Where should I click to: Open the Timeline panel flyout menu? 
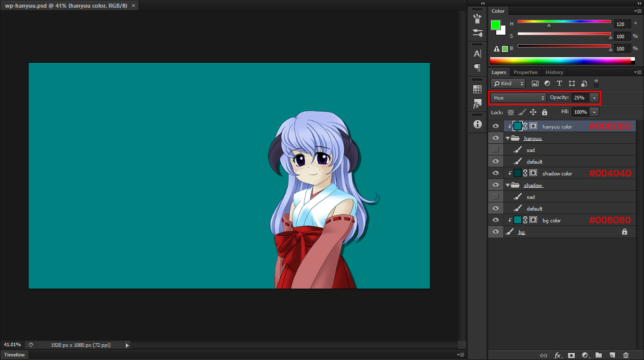460,354
